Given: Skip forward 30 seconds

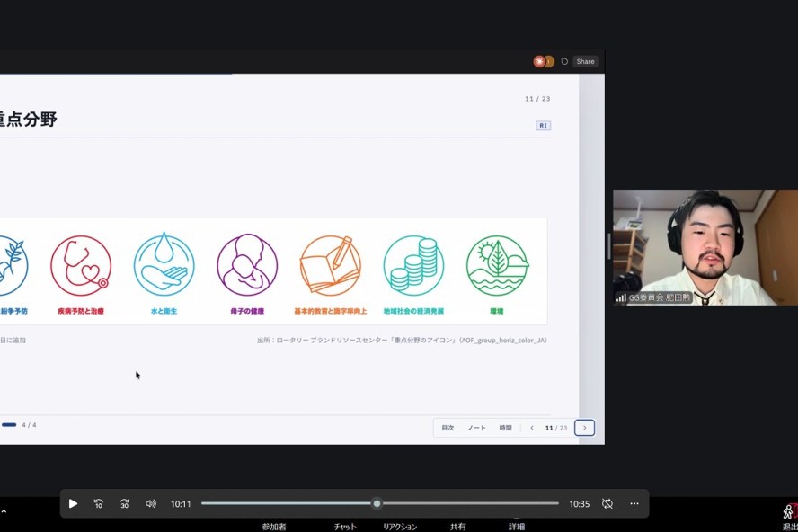Looking at the screenshot, I should pyautogui.click(x=124, y=503).
